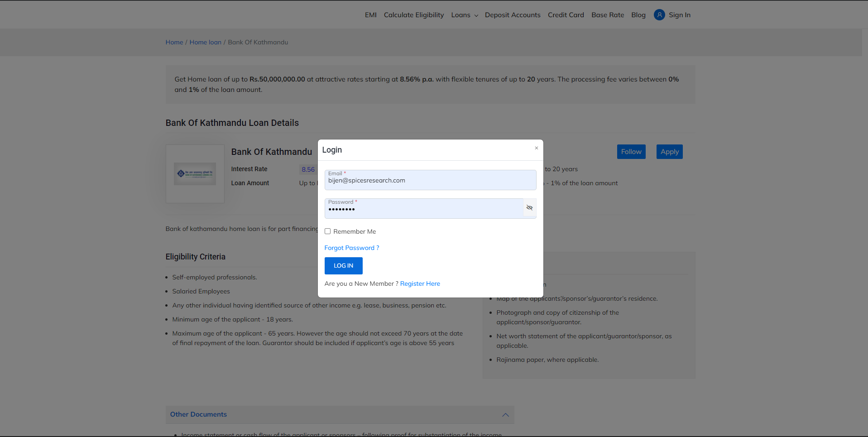Select the Bank Of Kathmandu Loan Details heading

click(232, 123)
